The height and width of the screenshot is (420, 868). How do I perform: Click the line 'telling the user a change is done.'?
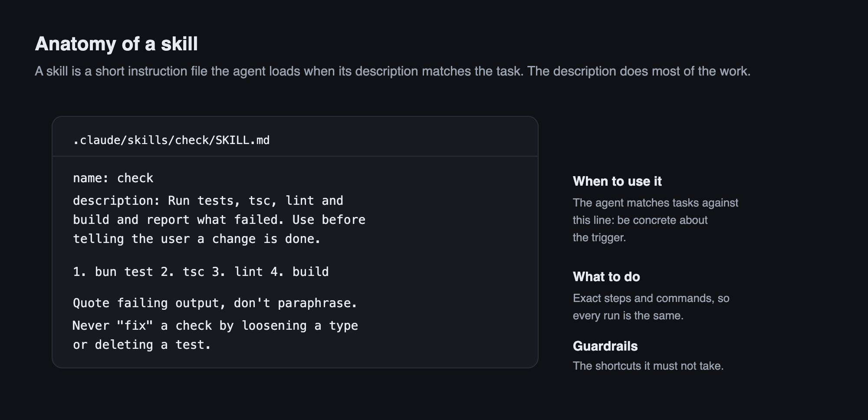(x=197, y=239)
